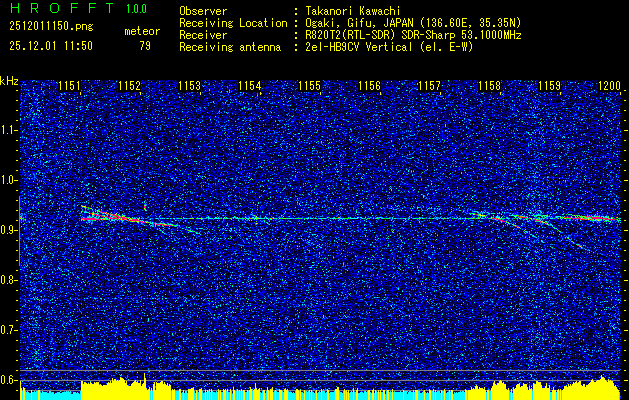Select the version number 1.0.0

point(136,8)
